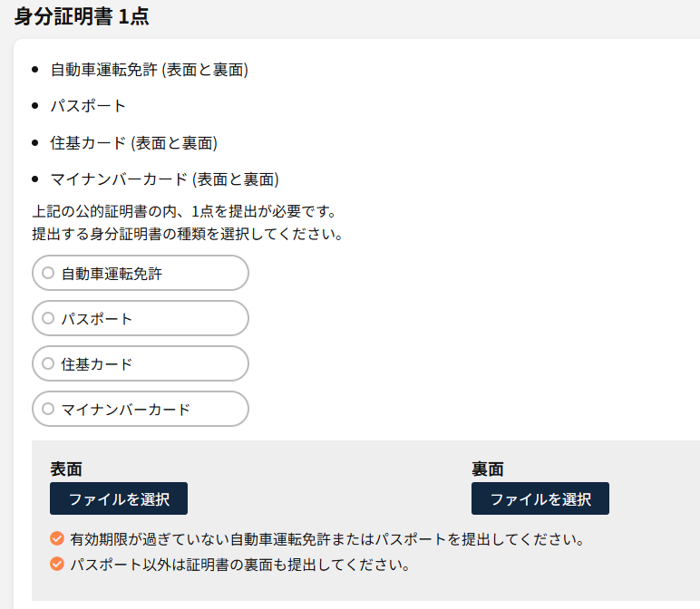Click the orange check icon beside パスポート以外 note
This screenshot has height=609, width=700.
(57, 565)
